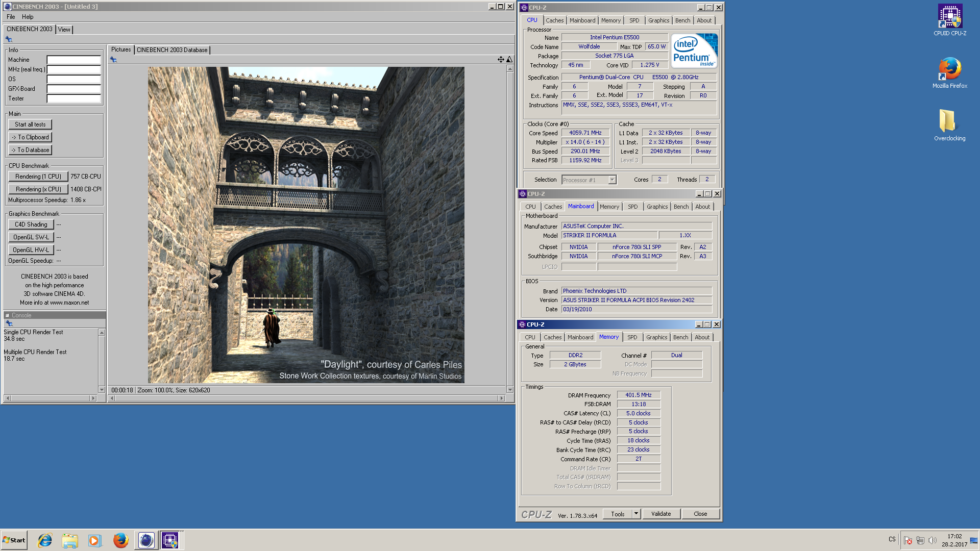
Task: Click the Close button in CPU-Z
Action: 700,514
